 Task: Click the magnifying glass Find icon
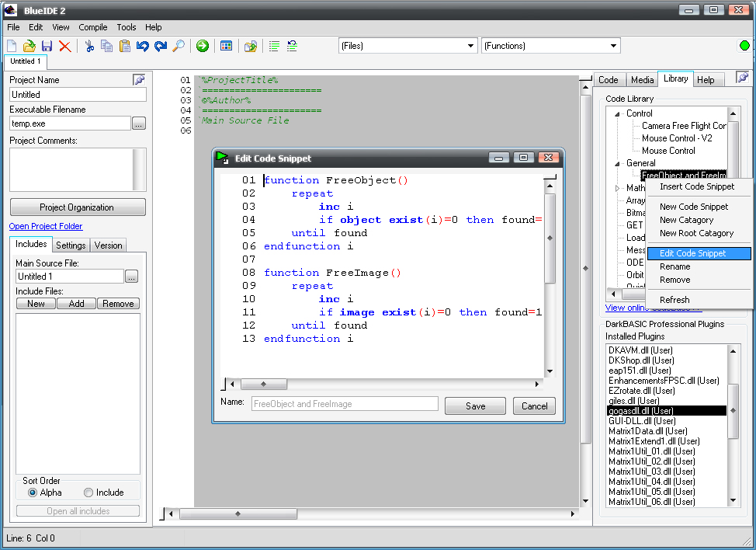click(179, 47)
